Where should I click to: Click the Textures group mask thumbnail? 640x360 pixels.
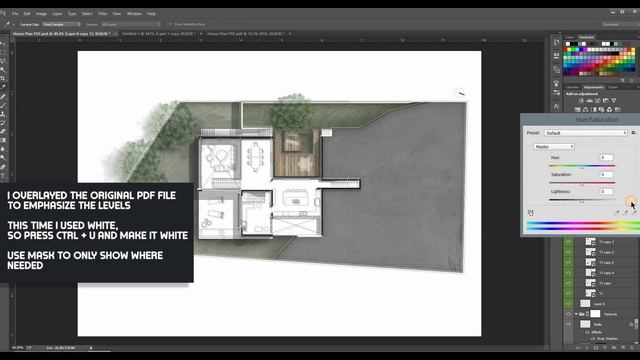pyautogui.click(x=596, y=313)
